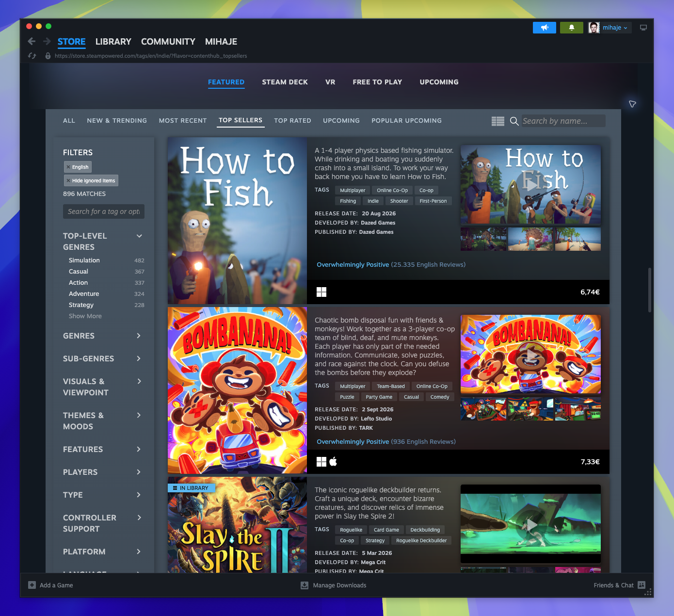Click the Big Picture mode monitor icon
This screenshot has width=674, height=616.
click(x=643, y=28)
